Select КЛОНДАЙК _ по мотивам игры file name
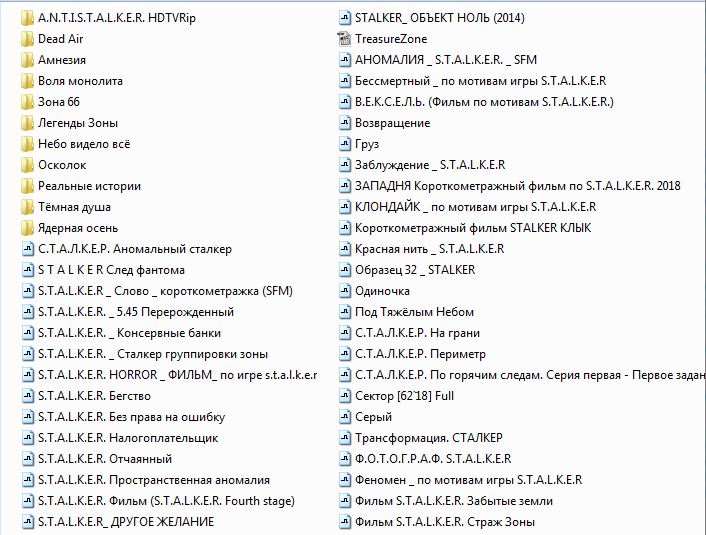706x535 pixels. (x=475, y=207)
